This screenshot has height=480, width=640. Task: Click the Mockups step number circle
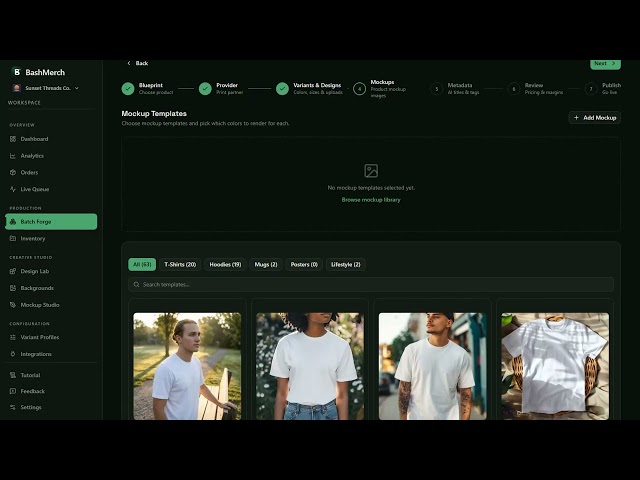pos(360,89)
